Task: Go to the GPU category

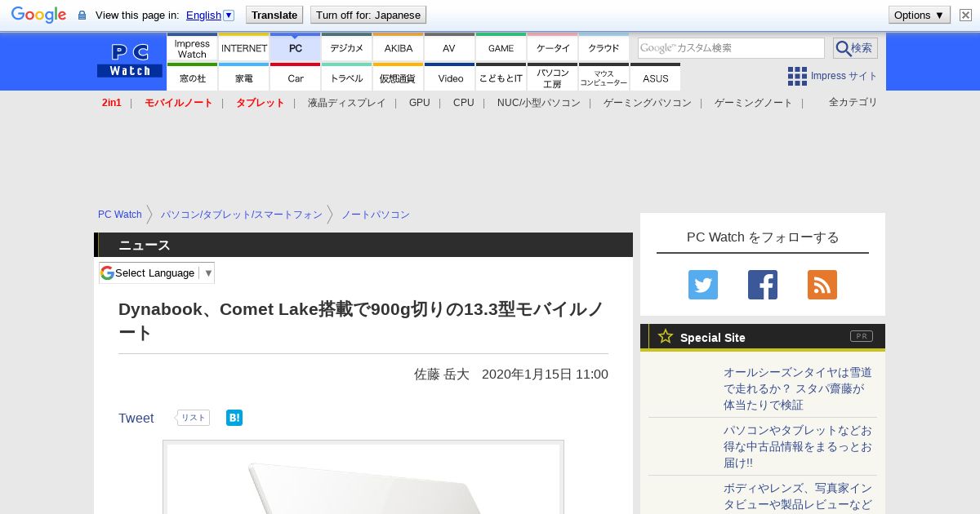Action: pos(420,103)
